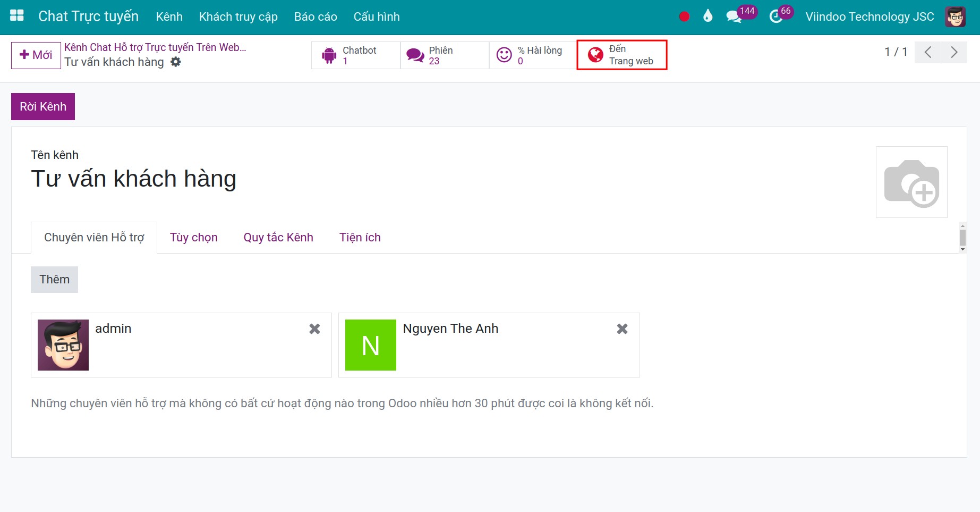This screenshot has width=980, height=512.
Task: Switch to Tùy chọn tab
Action: [x=194, y=238]
